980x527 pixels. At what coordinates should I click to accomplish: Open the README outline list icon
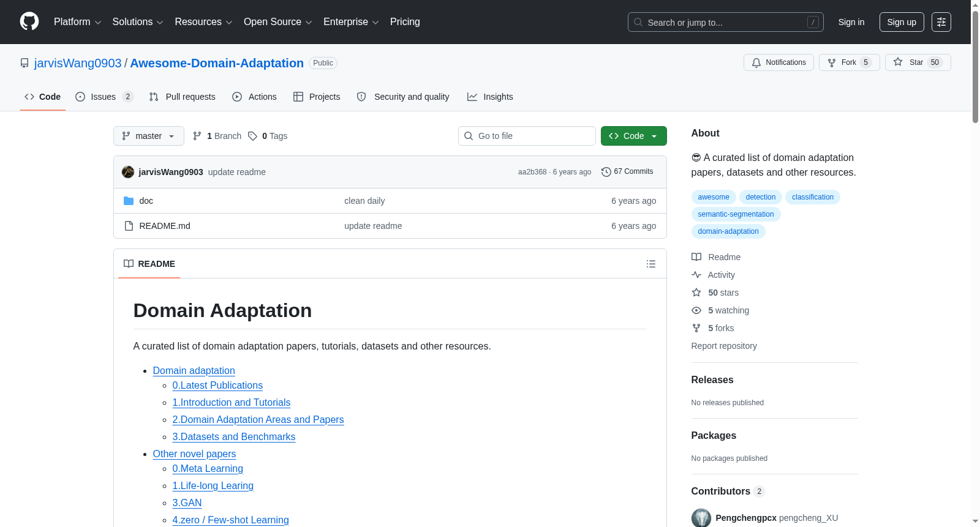(651, 264)
